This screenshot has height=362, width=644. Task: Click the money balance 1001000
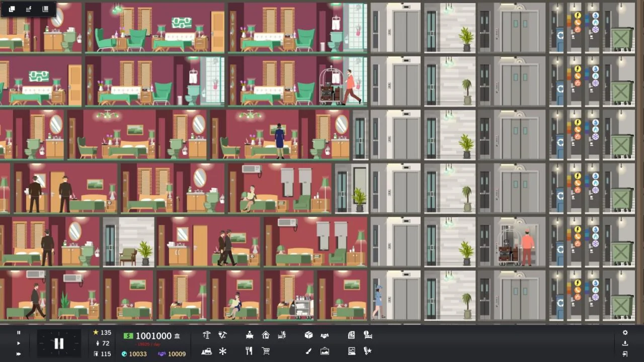[x=153, y=336]
